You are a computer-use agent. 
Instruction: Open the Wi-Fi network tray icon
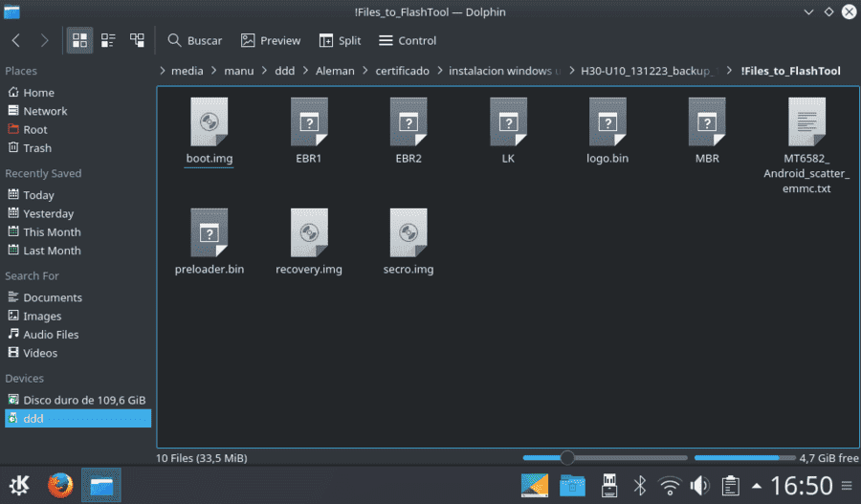point(670,485)
